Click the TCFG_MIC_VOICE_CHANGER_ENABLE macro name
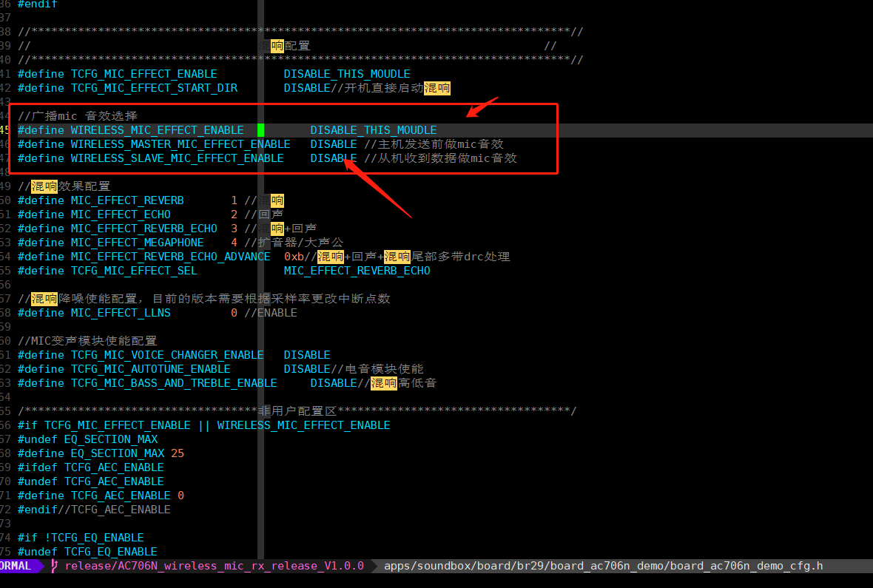Screen dimensions: 873x588 167,355
